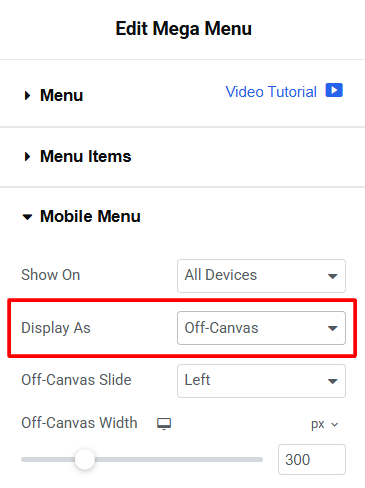Click the Display As dropdown arrow
The width and height of the screenshot is (365, 488).
[x=332, y=328]
